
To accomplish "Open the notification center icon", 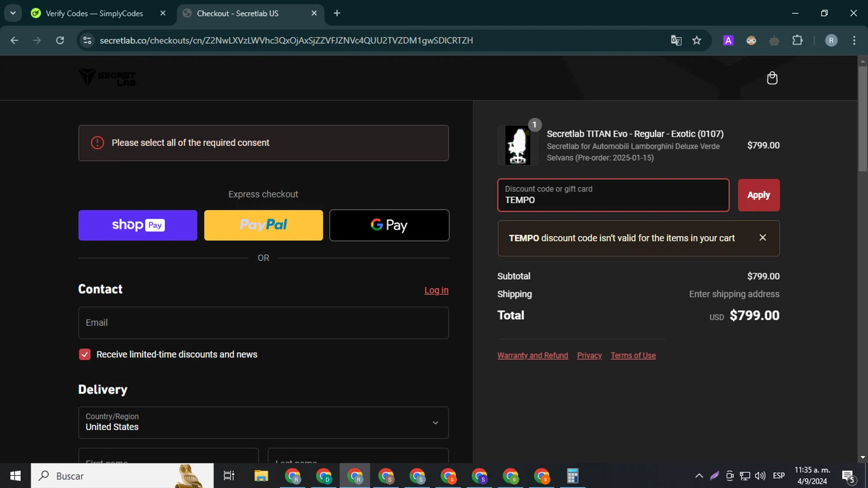I will (848, 476).
